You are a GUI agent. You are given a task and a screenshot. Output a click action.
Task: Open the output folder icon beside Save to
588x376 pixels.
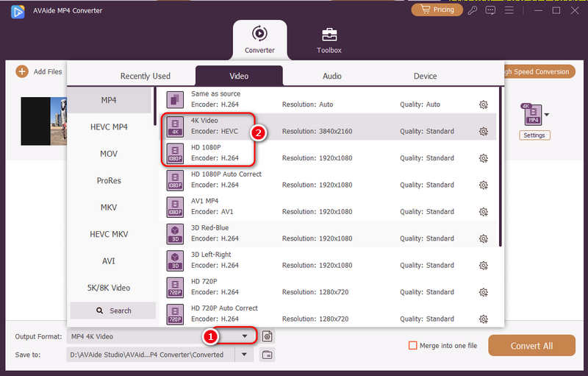click(x=267, y=355)
